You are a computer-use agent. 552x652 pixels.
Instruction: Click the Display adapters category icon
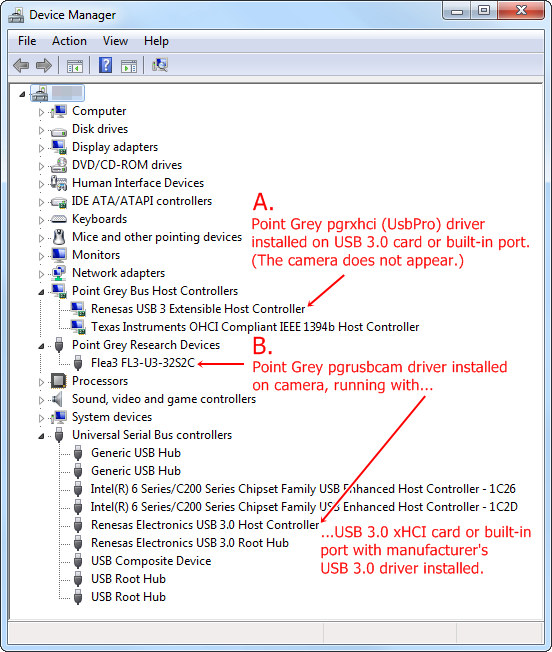tap(59, 147)
